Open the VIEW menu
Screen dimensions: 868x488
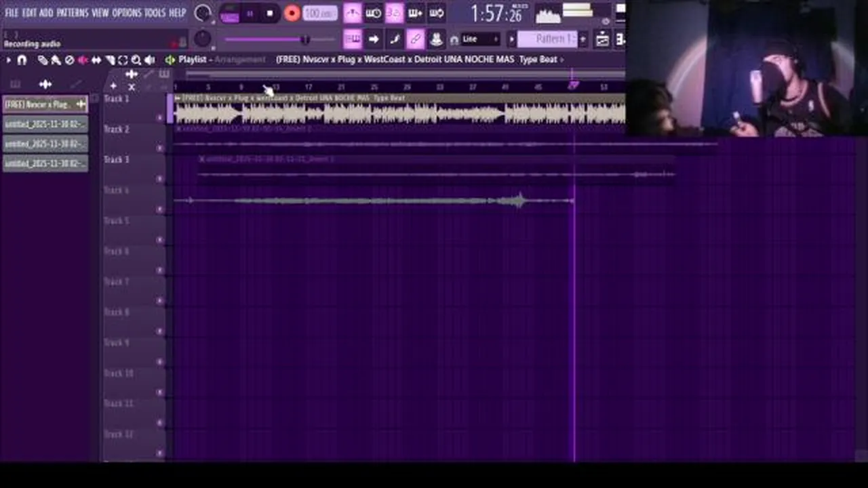pos(100,13)
